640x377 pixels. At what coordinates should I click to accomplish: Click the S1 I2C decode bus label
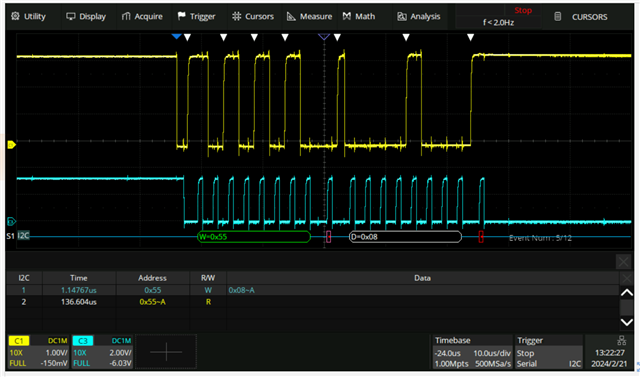pyautogui.click(x=18, y=235)
